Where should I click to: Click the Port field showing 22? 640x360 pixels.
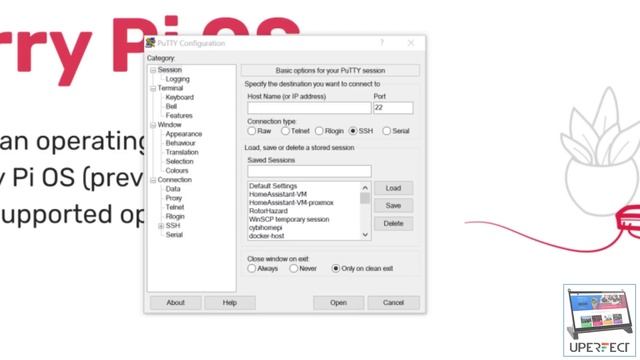click(x=393, y=108)
